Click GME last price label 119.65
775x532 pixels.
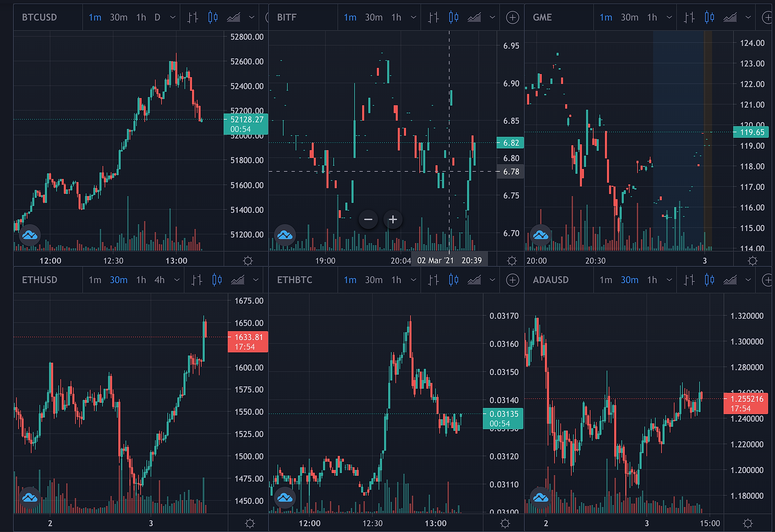point(751,132)
